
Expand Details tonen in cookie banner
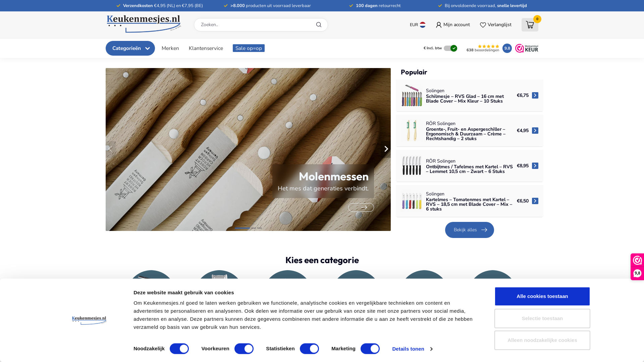click(412, 349)
